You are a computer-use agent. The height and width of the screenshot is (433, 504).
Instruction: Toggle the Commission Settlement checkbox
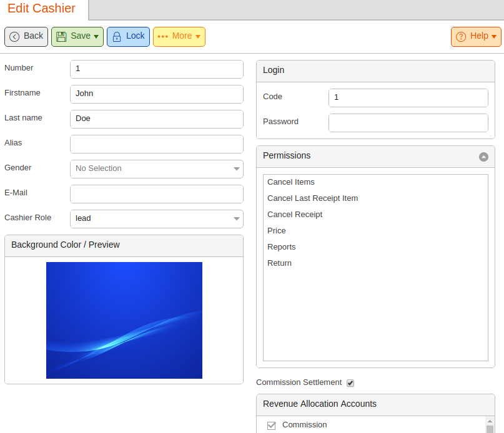coord(350,383)
